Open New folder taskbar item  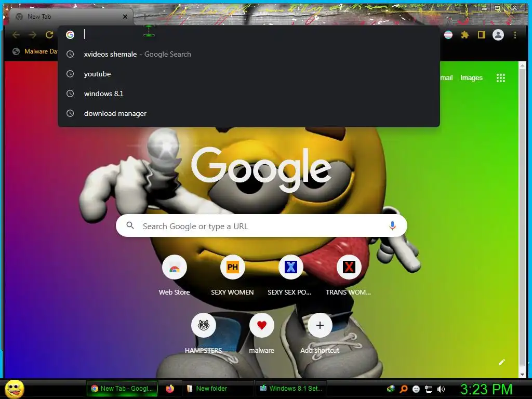click(x=218, y=389)
